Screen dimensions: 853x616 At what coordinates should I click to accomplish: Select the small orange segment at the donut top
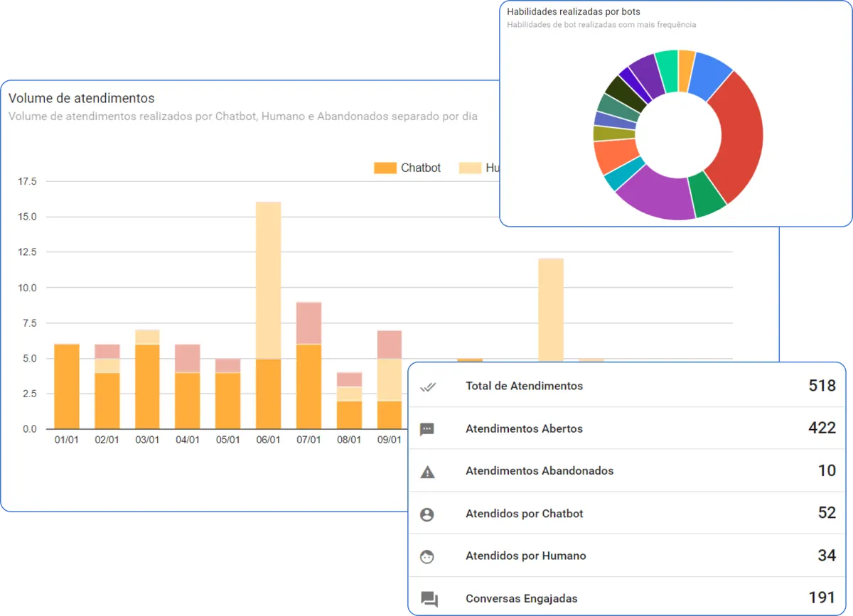685,70
